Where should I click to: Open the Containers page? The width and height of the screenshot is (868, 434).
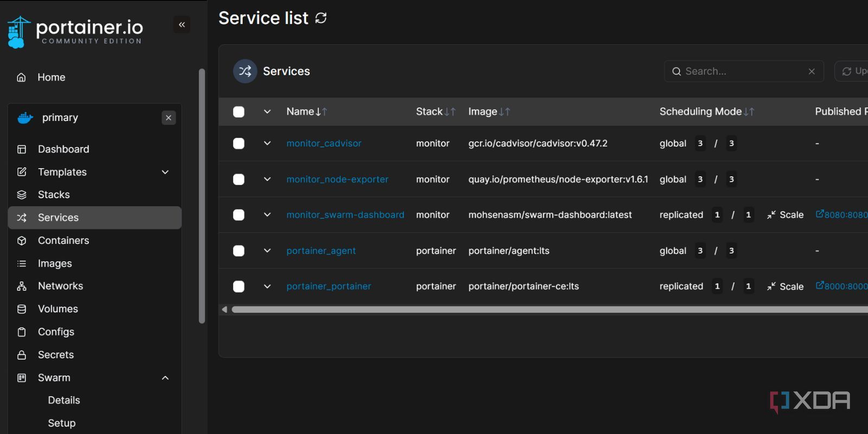[x=63, y=240]
